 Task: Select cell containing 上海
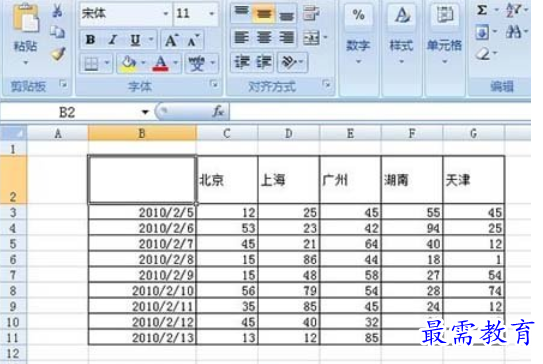pyautogui.click(x=289, y=180)
